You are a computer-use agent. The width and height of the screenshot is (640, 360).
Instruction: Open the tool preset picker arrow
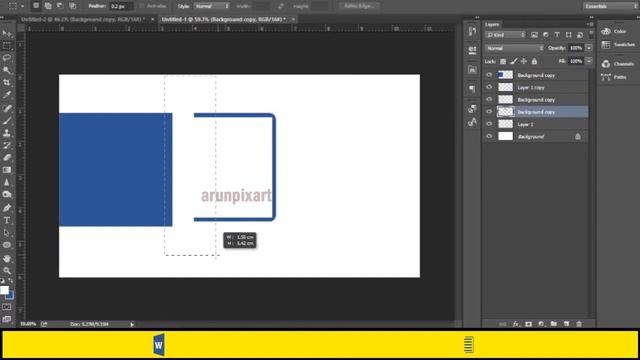tap(22, 6)
